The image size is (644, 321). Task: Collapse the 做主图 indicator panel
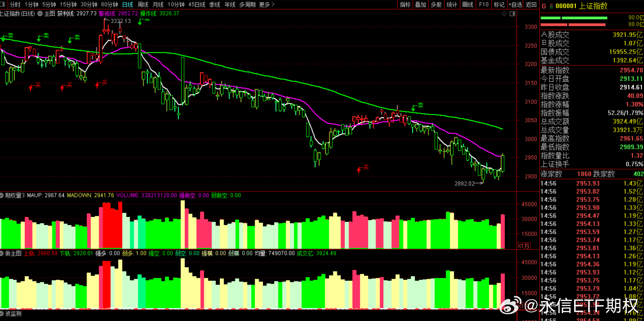coord(2,253)
